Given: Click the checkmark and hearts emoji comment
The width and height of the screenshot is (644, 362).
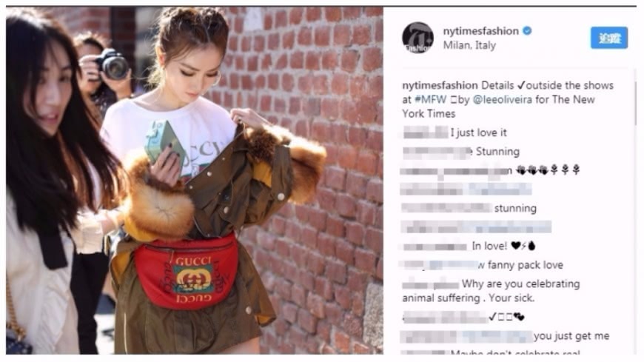Looking at the screenshot, I should tap(507, 317).
